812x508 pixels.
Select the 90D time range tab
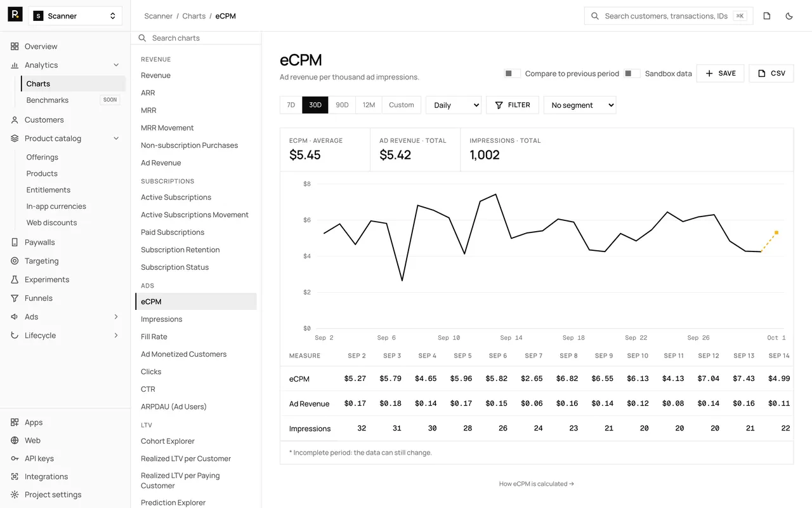342,105
